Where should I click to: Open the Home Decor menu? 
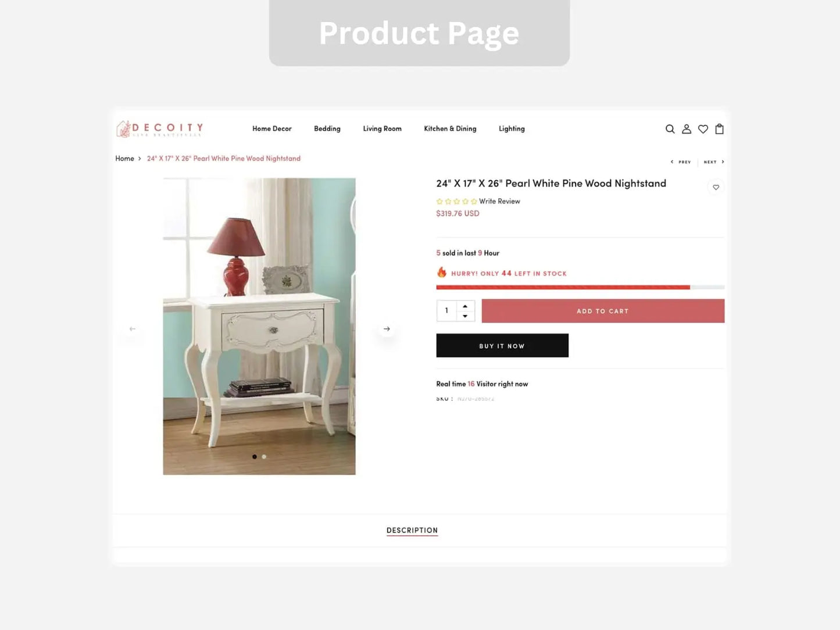point(271,128)
